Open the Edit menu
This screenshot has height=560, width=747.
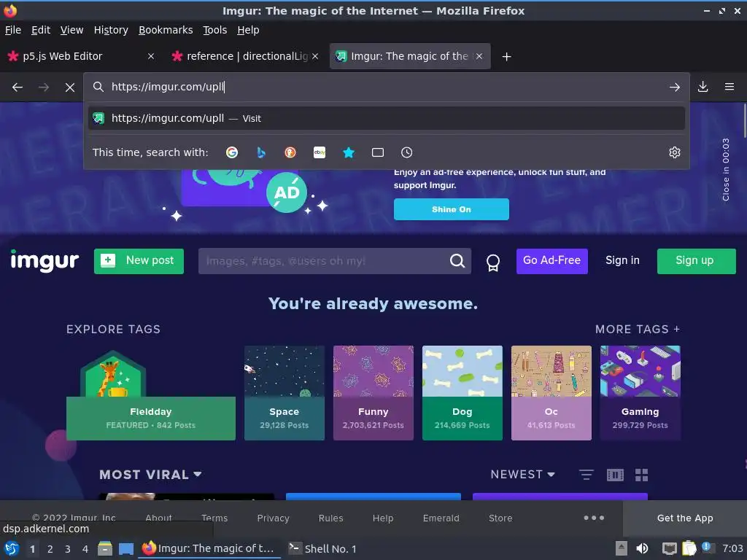(x=41, y=30)
